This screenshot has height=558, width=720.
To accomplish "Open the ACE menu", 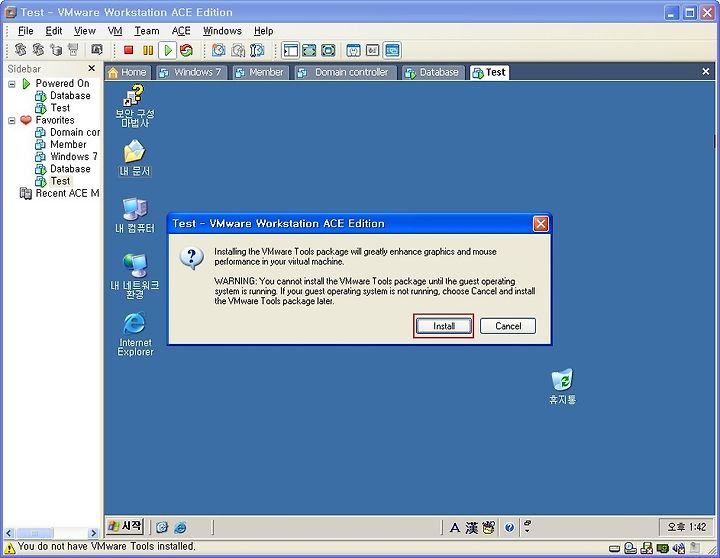I will coord(181,31).
